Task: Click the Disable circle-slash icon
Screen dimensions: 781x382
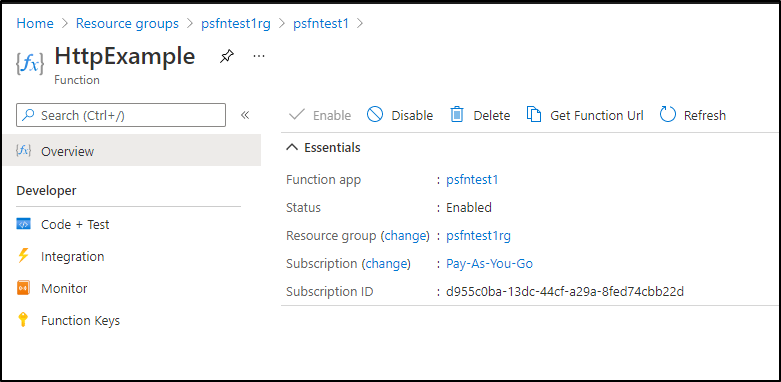Action: [375, 115]
